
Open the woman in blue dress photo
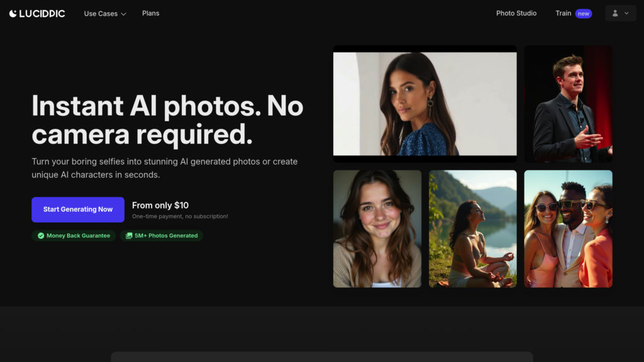(425, 104)
